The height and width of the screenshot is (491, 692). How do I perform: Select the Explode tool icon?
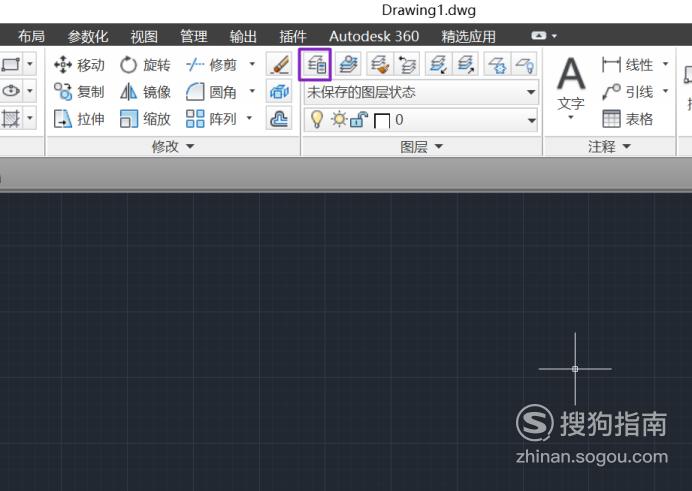(279, 92)
